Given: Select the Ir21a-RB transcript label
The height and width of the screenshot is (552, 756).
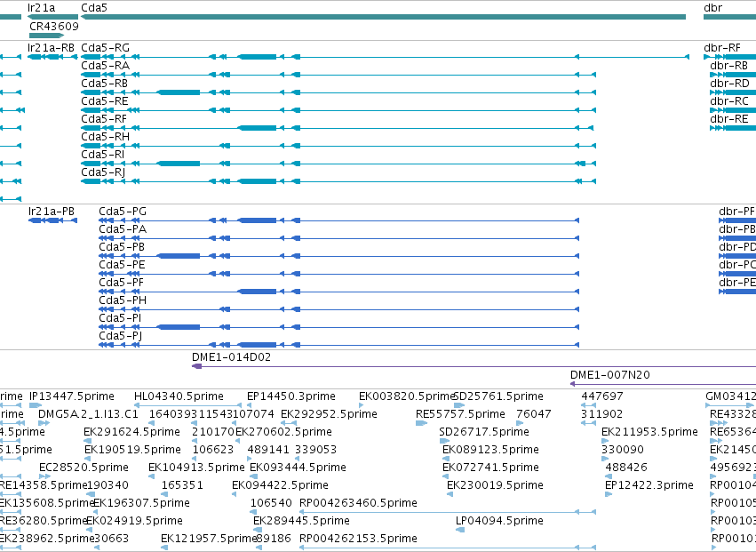Looking at the screenshot, I should coord(52,47).
